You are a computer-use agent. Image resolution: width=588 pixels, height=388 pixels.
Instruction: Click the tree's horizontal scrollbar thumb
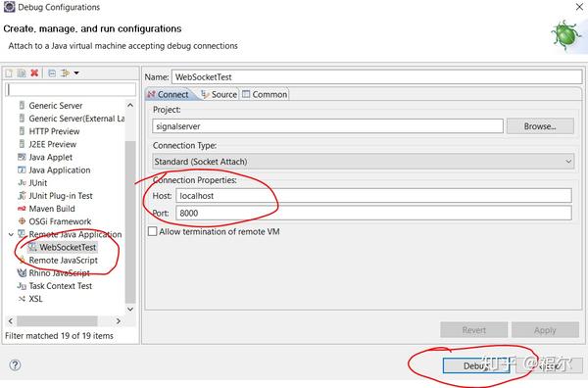click(57, 321)
